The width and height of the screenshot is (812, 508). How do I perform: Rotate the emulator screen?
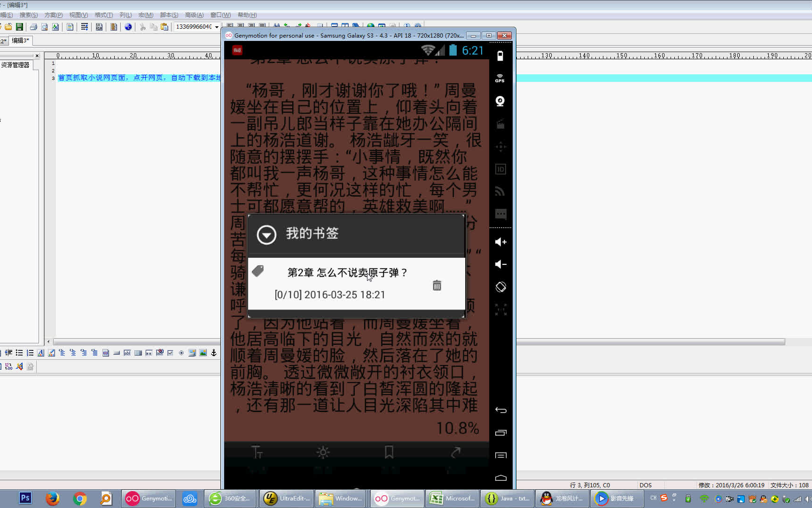point(500,286)
